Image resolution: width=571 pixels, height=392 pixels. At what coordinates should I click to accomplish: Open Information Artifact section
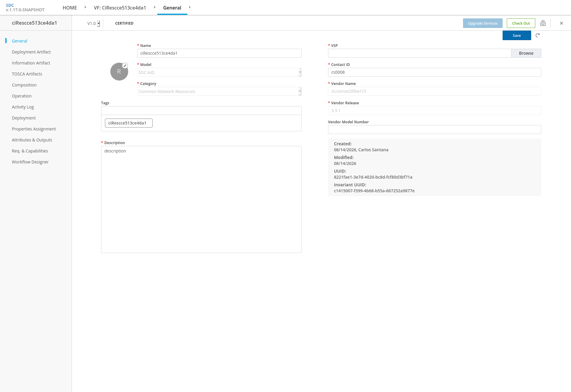(x=31, y=63)
